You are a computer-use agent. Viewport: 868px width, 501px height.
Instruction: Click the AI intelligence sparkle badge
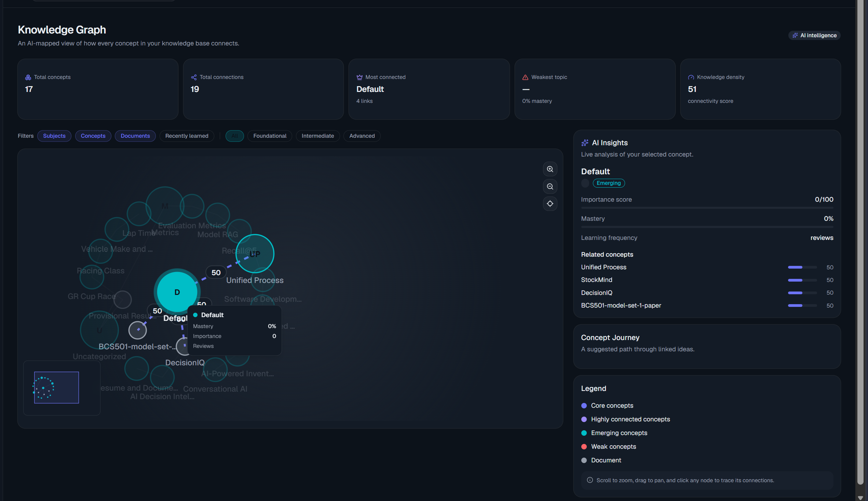[x=814, y=36]
